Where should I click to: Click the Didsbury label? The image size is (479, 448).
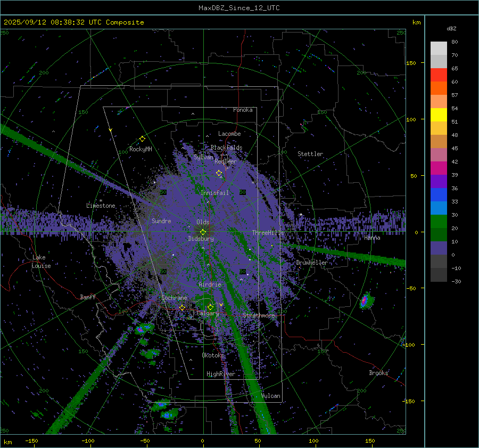(x=201, y=239)
